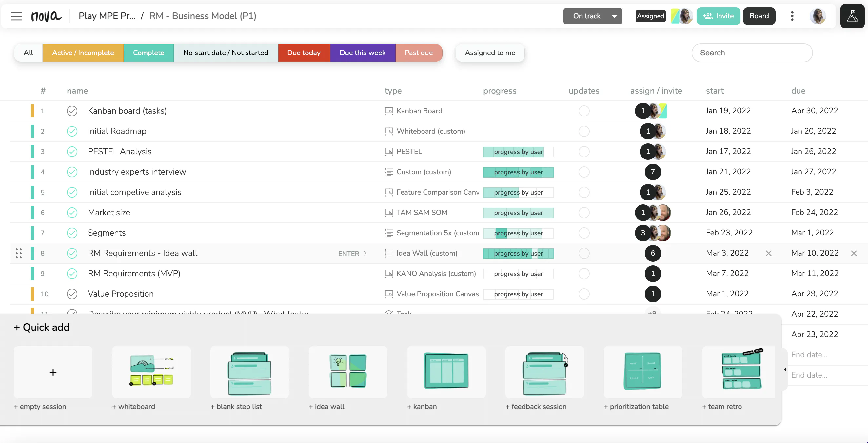The height and width of the screenshot is (443, 868).
Task: Add a prioritization table
Action: click(643, 372)
